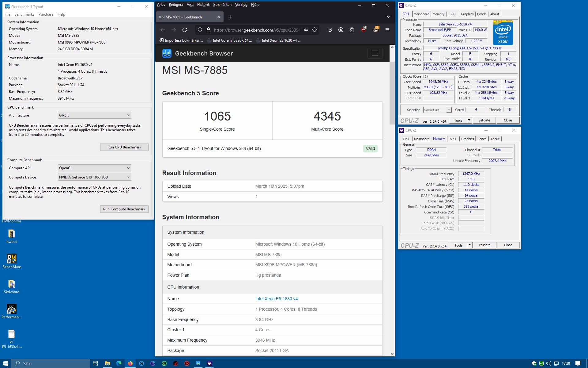Click the Sök taskbar search box
This screenshot has height=368, width=588.
coord(51,363)
